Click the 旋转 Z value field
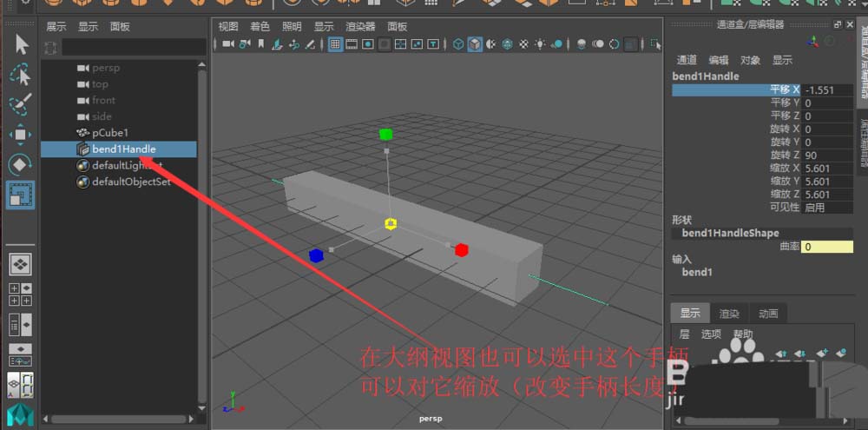Screen dimensions: 868x430 [827, 155]
